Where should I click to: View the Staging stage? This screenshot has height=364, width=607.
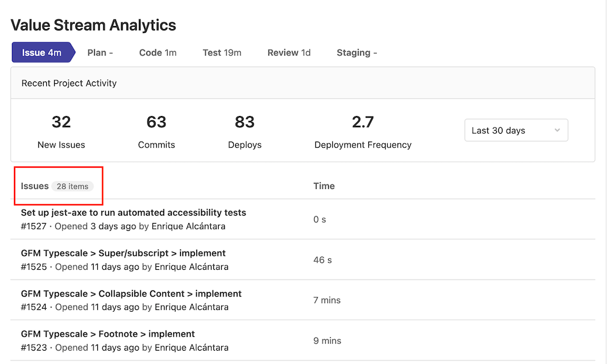[x=357, y=52]
